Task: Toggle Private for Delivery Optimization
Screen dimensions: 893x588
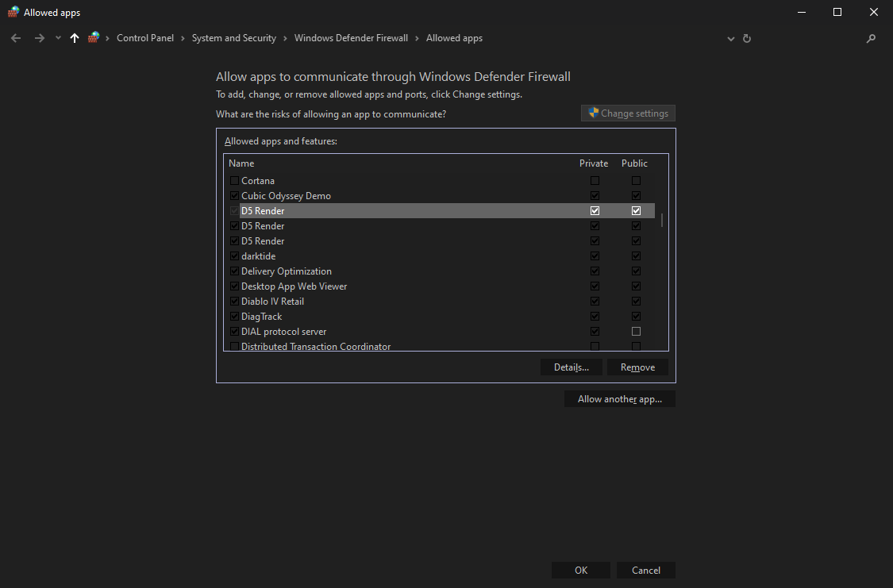Action: pyautogui.click(x=595, y=271)
